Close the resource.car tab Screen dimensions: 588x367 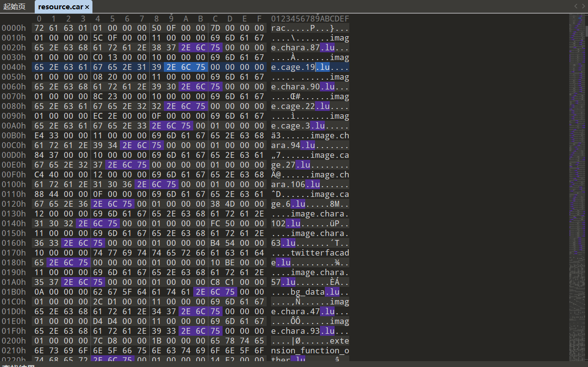pyautogui.click(x=87, y=7)
